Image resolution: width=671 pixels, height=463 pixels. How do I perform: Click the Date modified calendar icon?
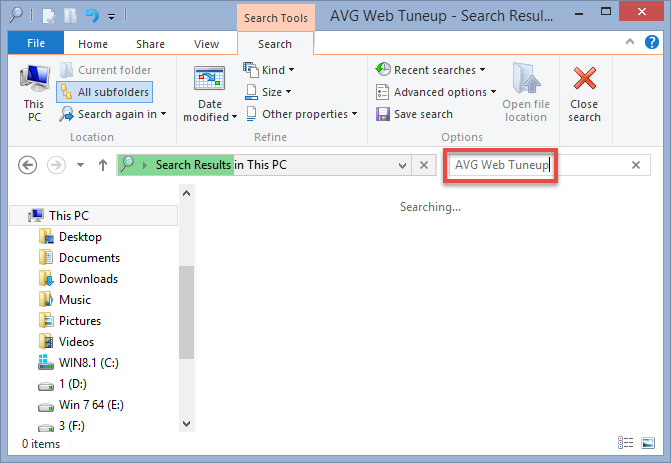pos(209,78)
